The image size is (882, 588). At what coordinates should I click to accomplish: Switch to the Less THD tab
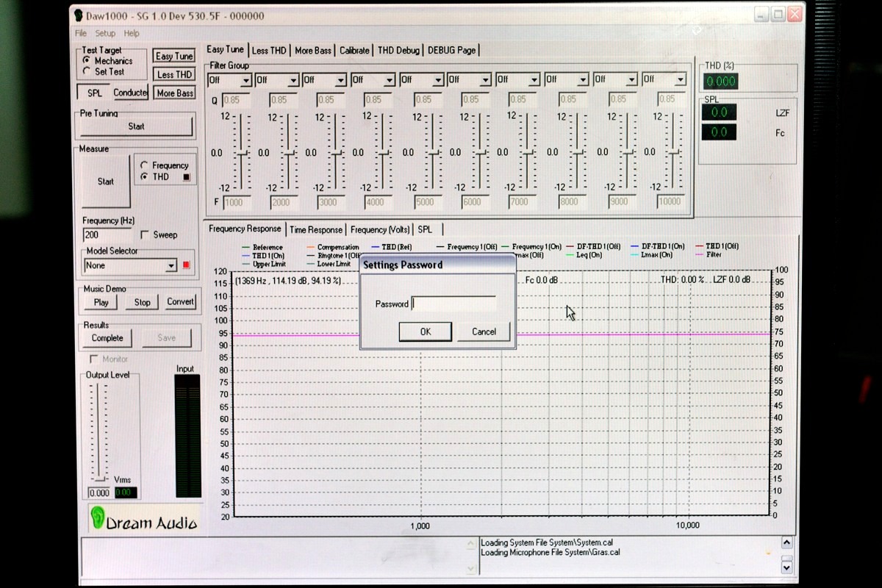(269, 51)
